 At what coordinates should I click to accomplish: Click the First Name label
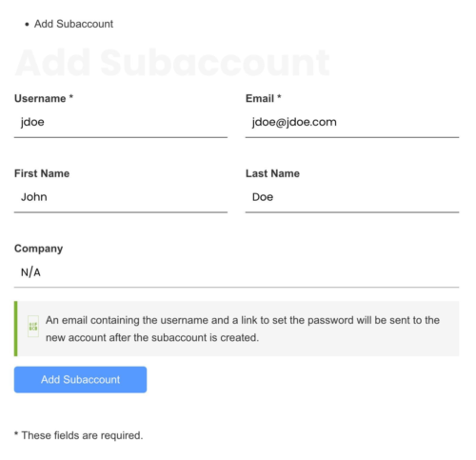42,173
